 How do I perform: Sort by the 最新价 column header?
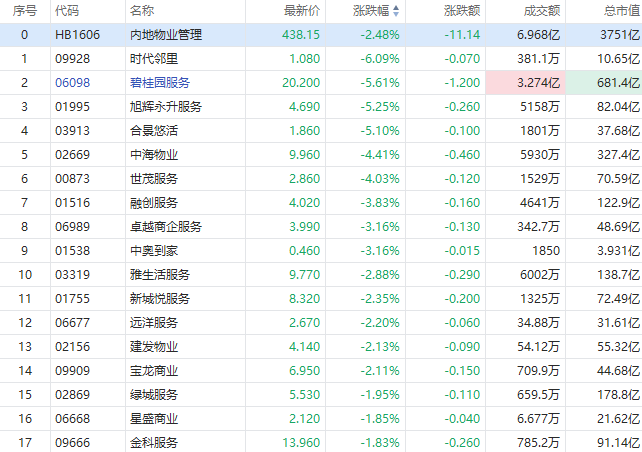click(x=302, y=11)
